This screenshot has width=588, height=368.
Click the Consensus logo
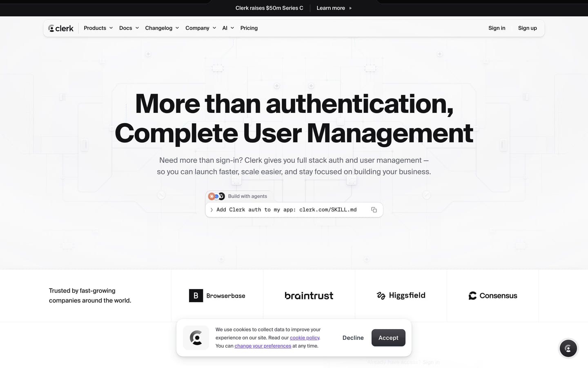click(x=493, y=296)
